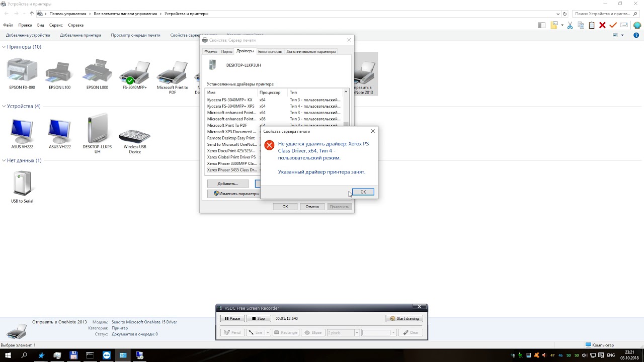
Task: Switch to the Безопасность tab
Action: (x=270, y=51)
